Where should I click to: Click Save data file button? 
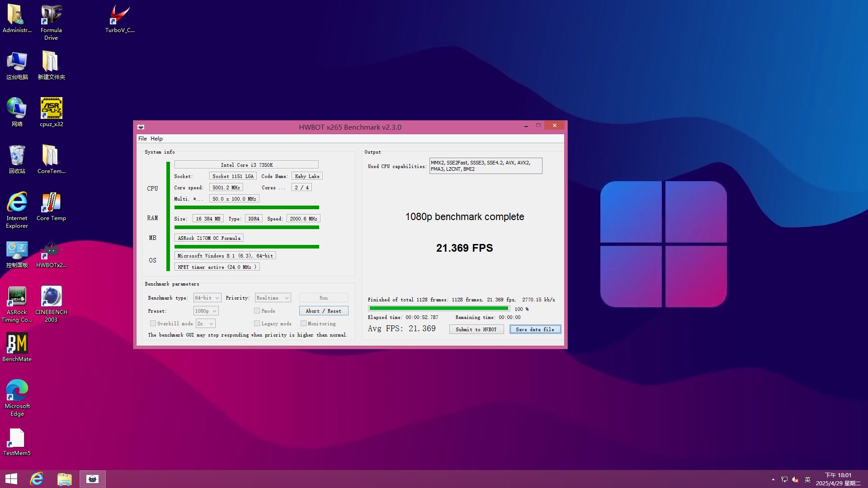pyautogui.click(x=535, y=329)
